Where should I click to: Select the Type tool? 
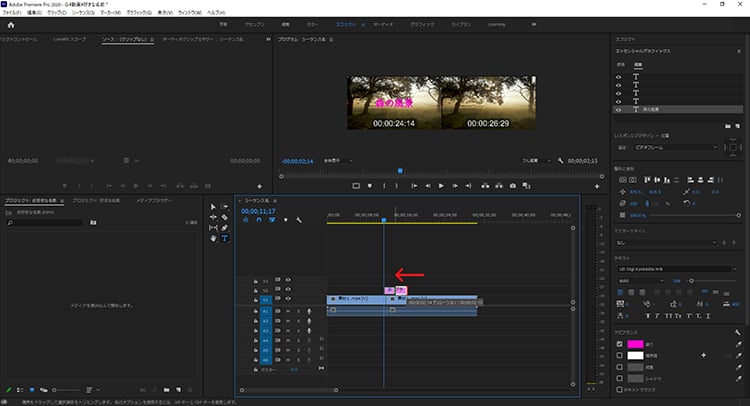click(224, 238)
